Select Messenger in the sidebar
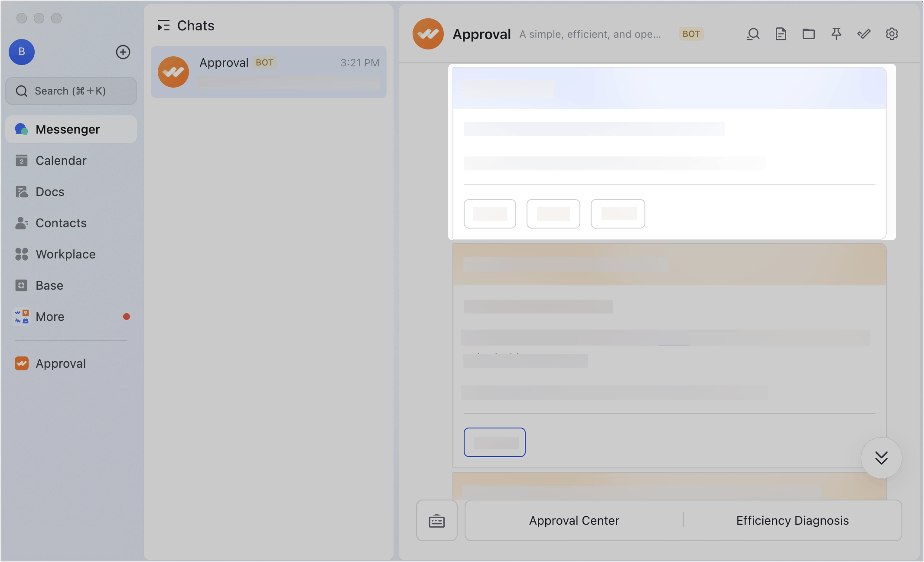924x562 pixels. [68, 129]
